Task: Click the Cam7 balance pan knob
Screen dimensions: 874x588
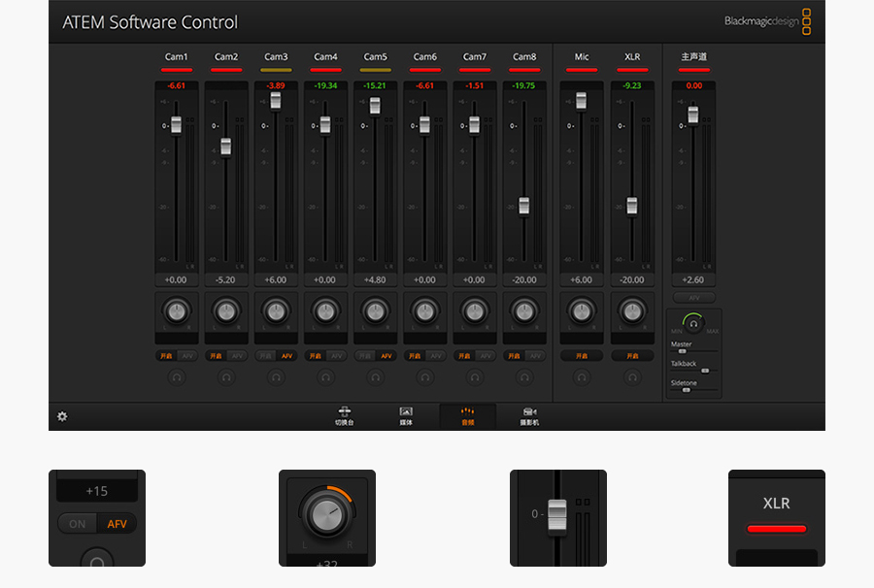Action: click(474, 311)
